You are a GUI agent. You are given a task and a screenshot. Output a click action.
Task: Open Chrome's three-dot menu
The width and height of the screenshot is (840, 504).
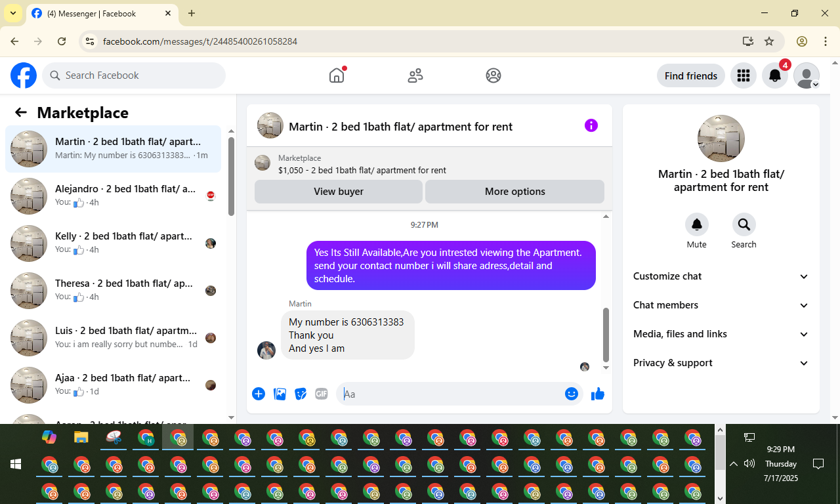coord(826,41)
